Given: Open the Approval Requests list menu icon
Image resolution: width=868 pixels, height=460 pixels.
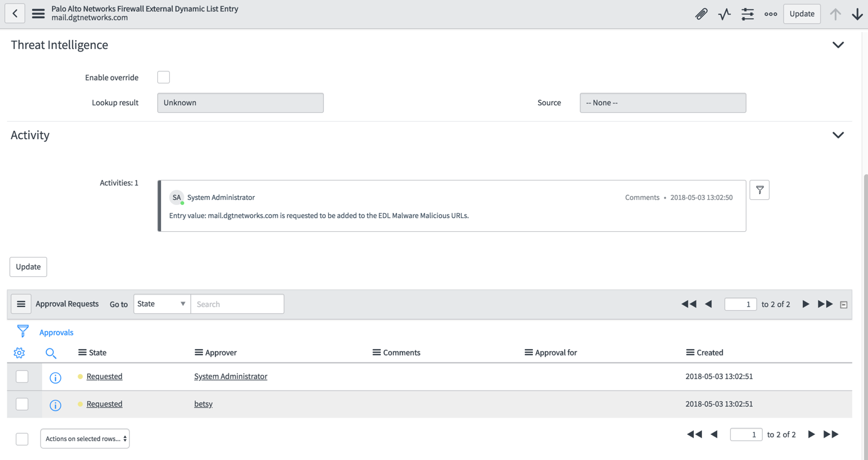Looking at the screenshot, I should (21, 304).
